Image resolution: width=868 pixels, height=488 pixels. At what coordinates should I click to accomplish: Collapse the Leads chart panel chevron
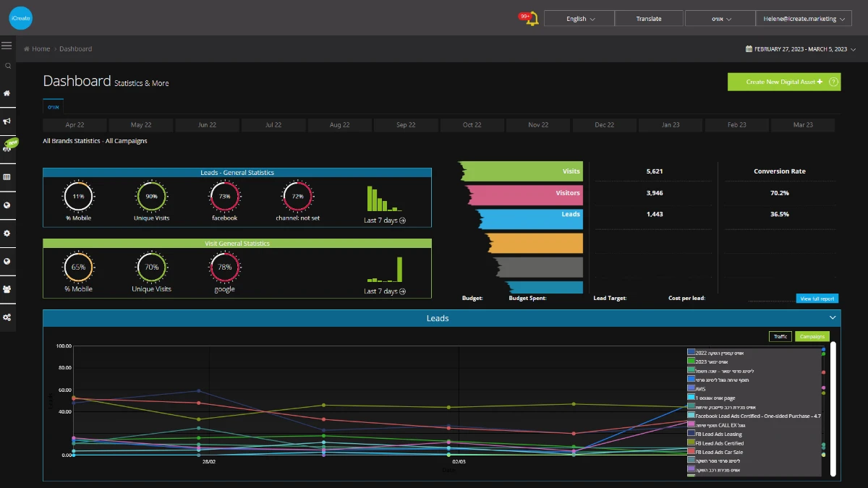(833, 317)
